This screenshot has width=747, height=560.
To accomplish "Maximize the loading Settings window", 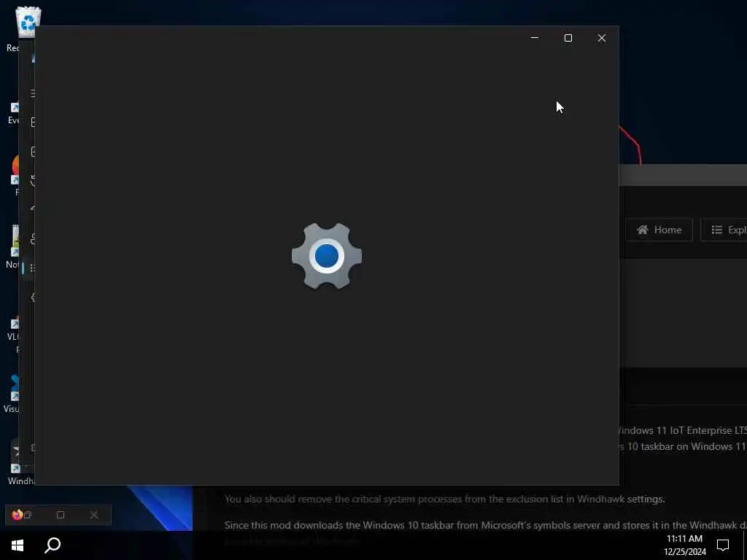I will [x=568, y=38].
